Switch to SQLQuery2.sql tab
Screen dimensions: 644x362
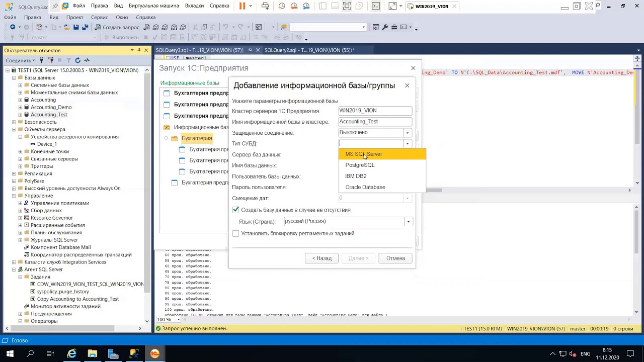point(309,50)
